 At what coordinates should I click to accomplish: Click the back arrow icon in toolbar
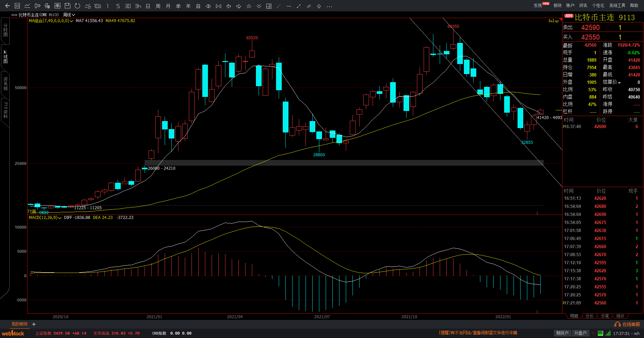click(7, 6)
